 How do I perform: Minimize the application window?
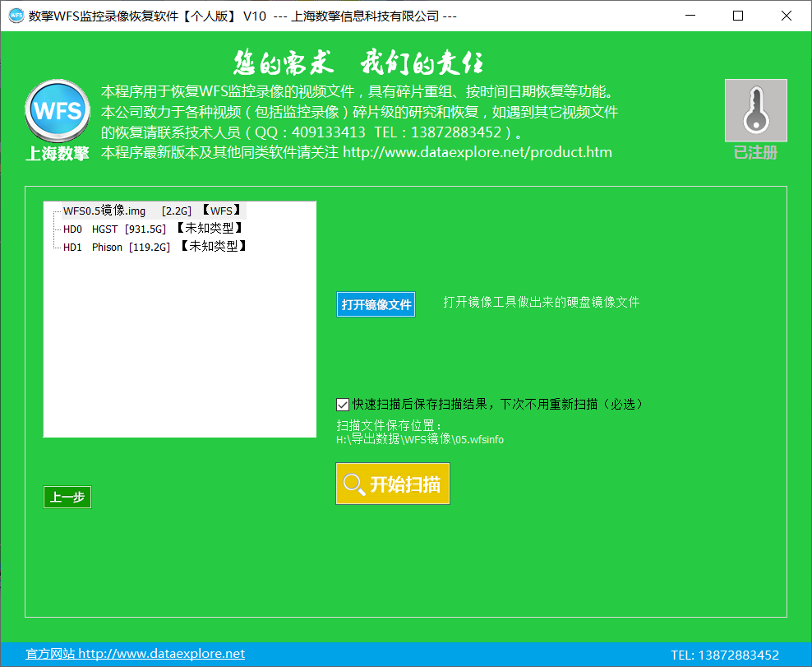tap(690, 16)
